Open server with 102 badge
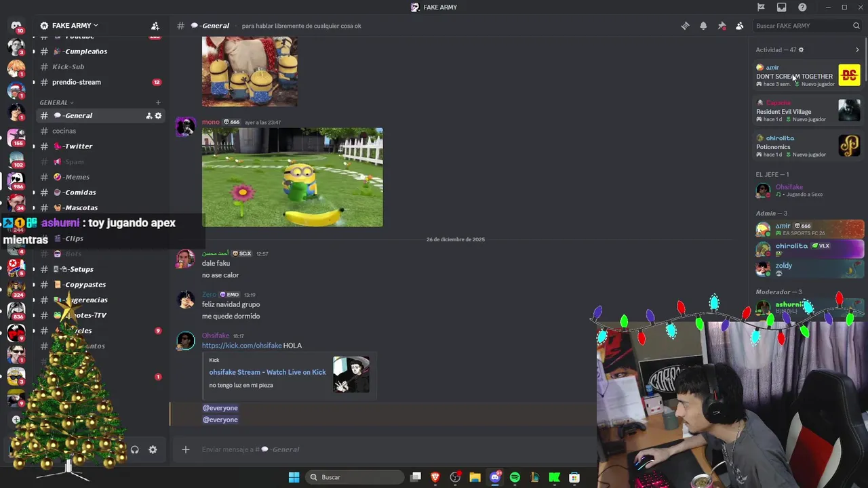Image resolution: width=868 pixels, height=488 pixels. [x=16, y=159]
